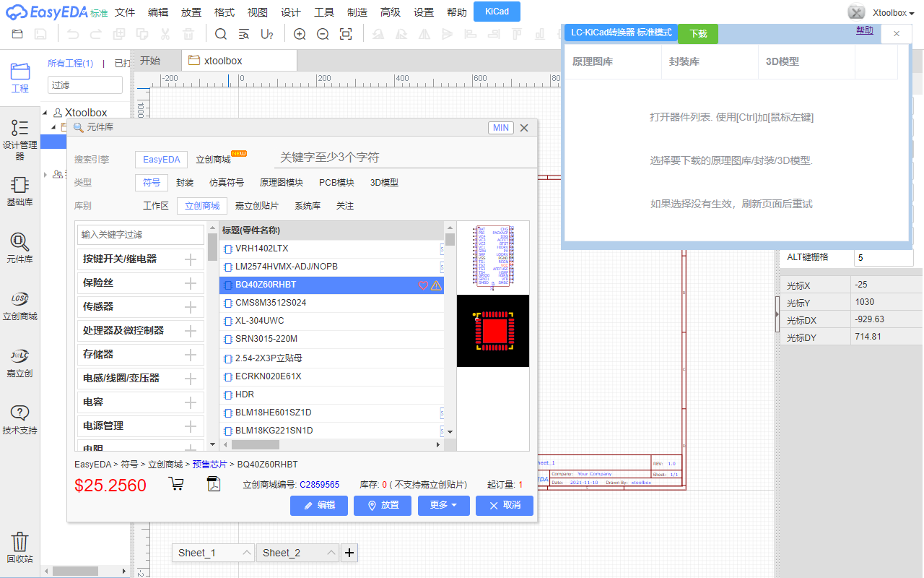Open the 工具 menu

(324, 12)
